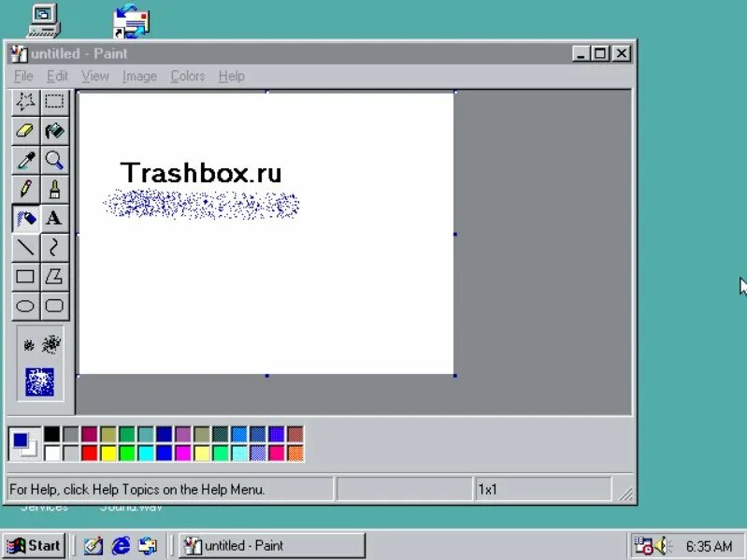Screen dimensions: 747x560
Task: Open Outlook Express quick launch icon
Action: (148, 546)
